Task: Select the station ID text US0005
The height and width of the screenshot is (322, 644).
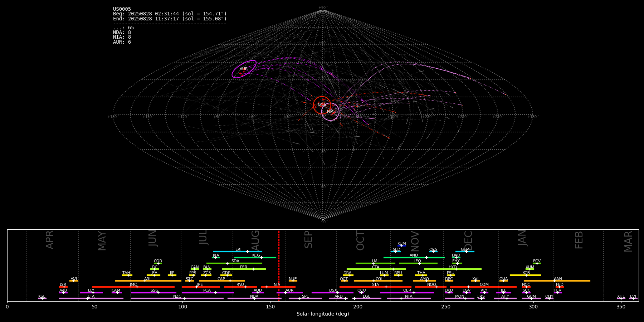Action: [x=122, y=9]
